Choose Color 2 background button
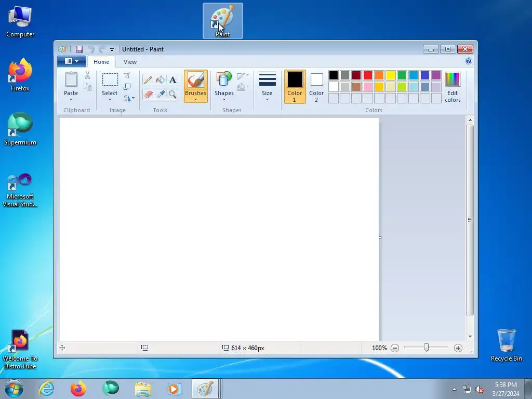The height and width of the screenshot is (399, 532). pyautogui.click(x=316, y=87)
